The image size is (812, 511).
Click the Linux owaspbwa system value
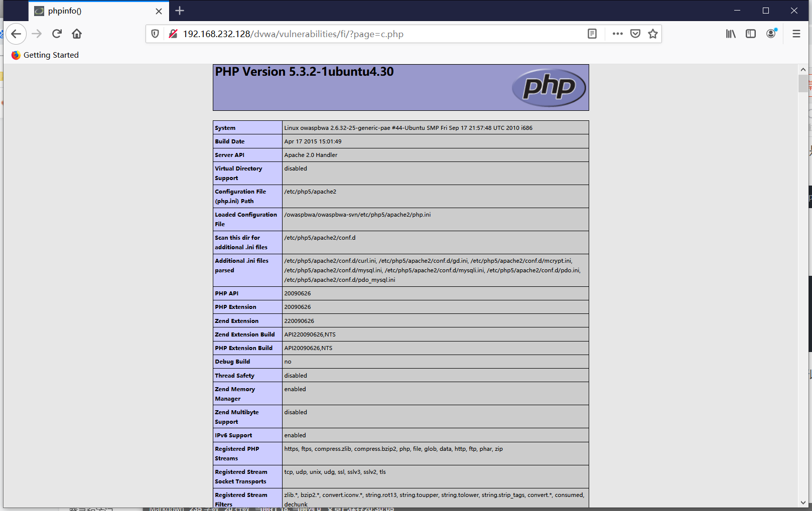click(x=408, y=128)
